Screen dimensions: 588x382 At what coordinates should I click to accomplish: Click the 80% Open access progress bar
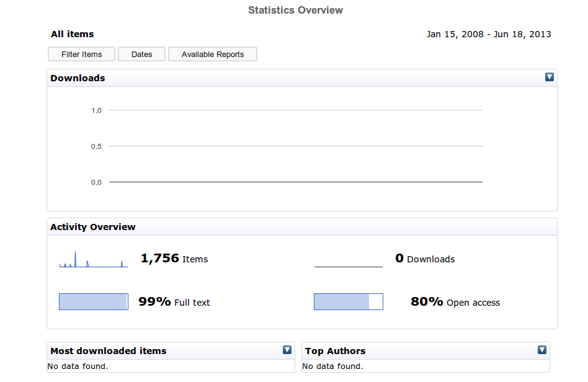[x=349, y=302]
